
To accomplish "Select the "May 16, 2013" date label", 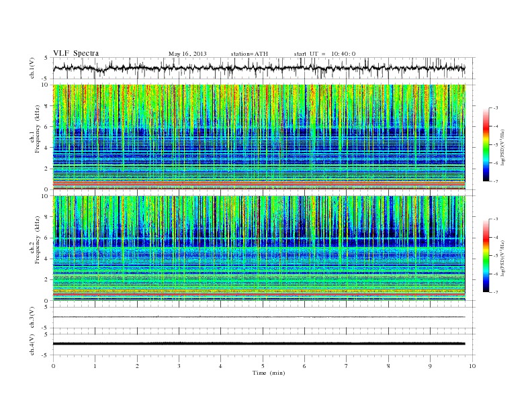I will tap(187, 54).
